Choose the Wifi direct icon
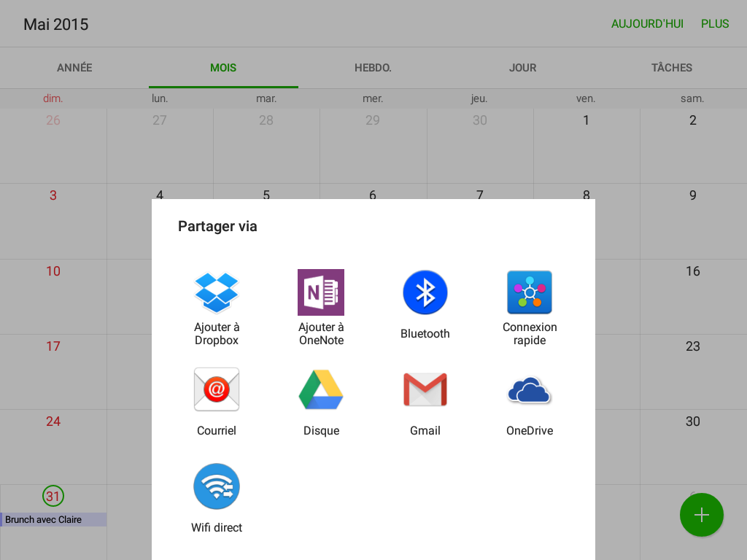The width and height of the screenshot is (747, 560). [216, 486]
